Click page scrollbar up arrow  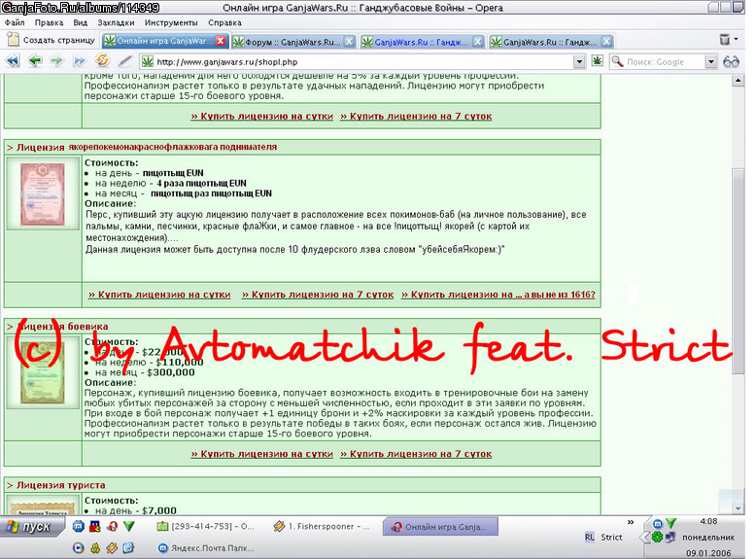coord(738,81)
